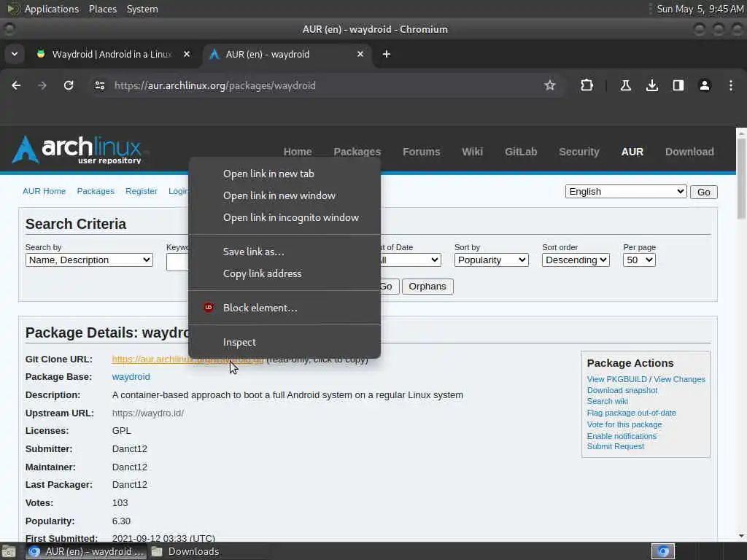The height and width of the screenshot is (560, 747).
Task: Reload the current page
Action: 69,86
